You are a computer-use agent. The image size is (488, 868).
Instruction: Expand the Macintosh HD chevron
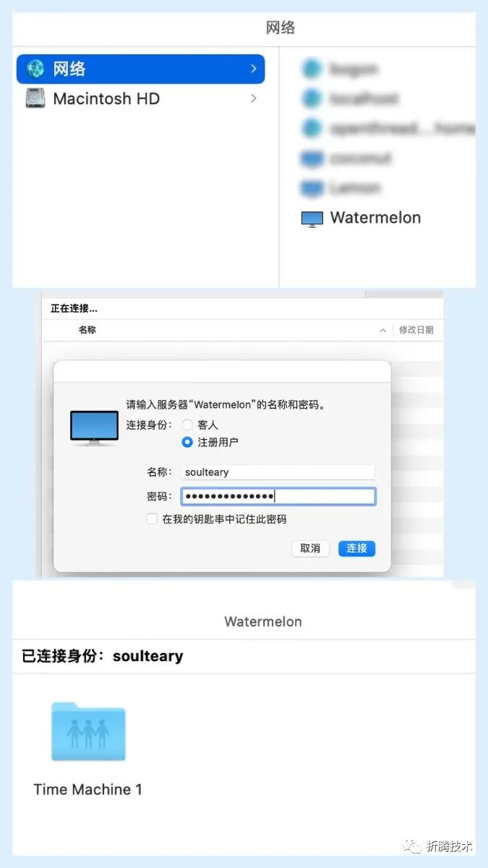click(x=253, y=98)
